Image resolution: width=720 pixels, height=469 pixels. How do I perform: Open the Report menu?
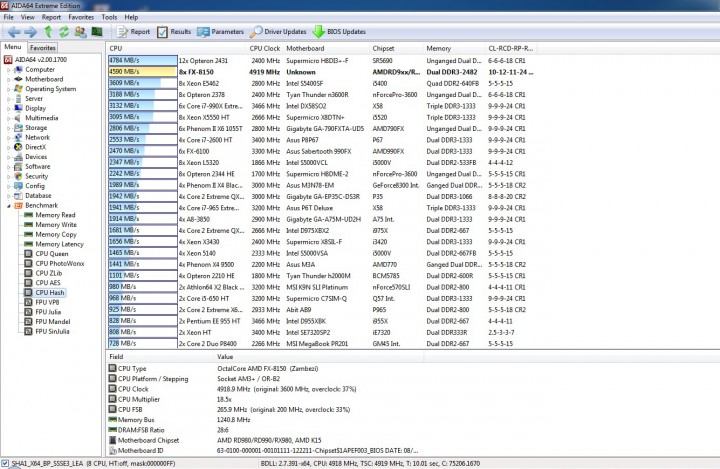tap(51, 17)
